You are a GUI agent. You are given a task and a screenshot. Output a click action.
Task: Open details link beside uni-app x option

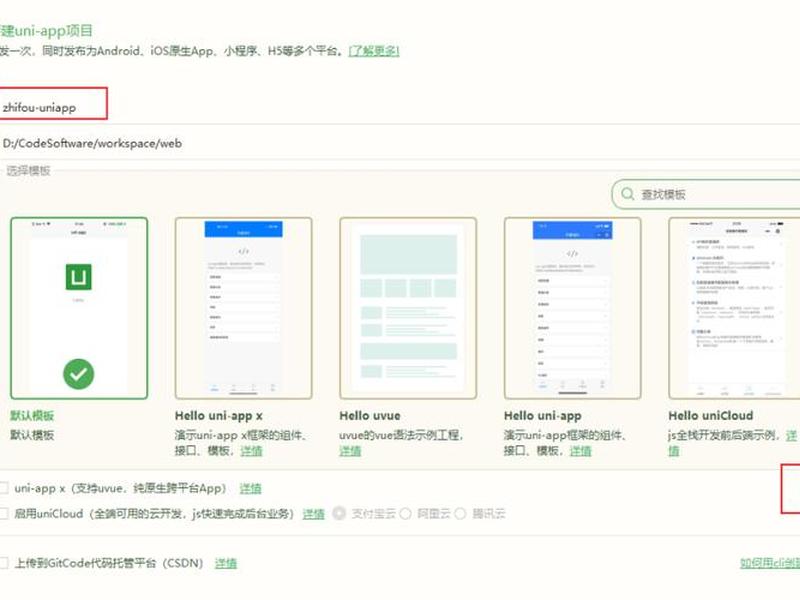pyautogui.click(x=251, y=489)
